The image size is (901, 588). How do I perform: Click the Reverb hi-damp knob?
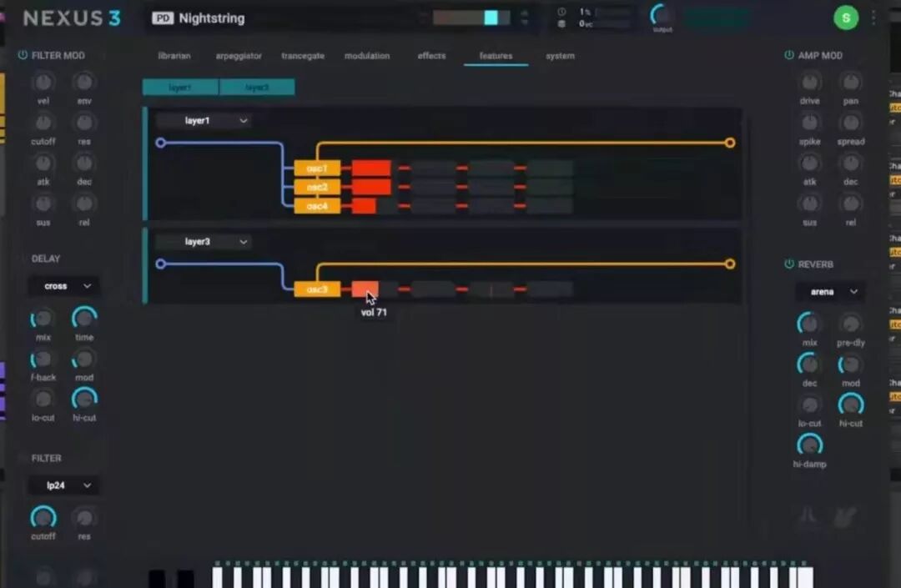(x=809, y=445)
